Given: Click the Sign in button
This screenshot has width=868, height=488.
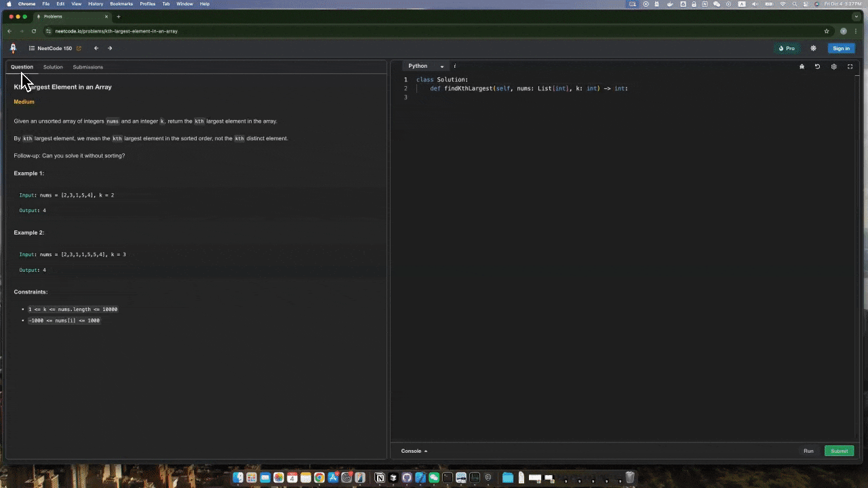Looking at the screenshot, I should click(x=841, y=48).
